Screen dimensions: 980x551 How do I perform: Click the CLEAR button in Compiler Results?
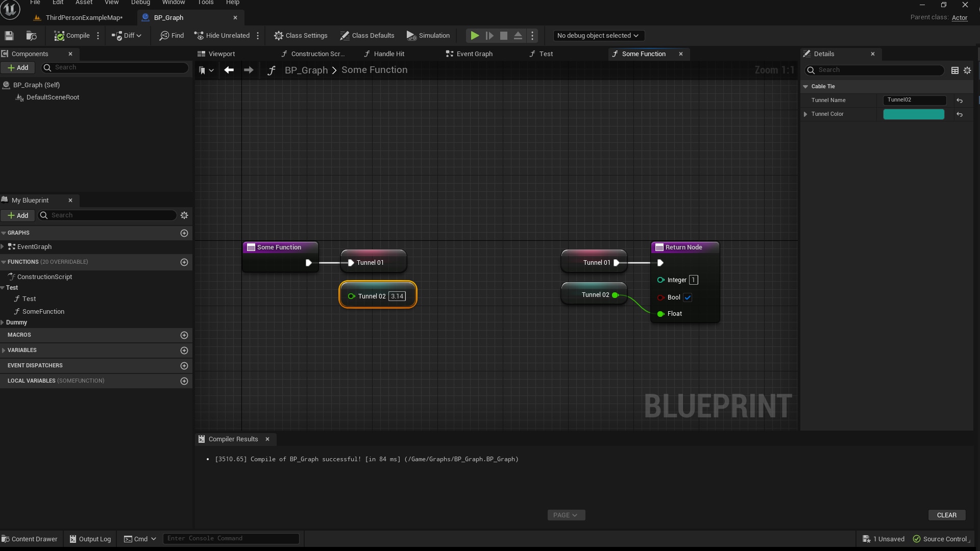[947, 515]
